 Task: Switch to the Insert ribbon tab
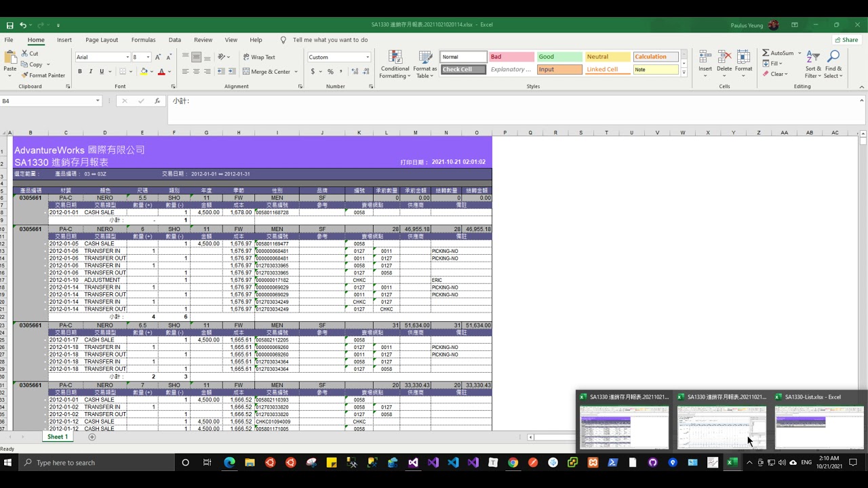64,40
